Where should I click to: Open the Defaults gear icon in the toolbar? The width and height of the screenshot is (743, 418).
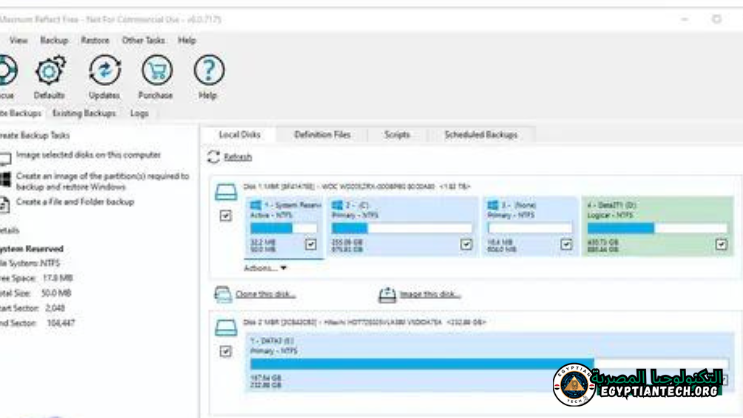tap(48, 71)
